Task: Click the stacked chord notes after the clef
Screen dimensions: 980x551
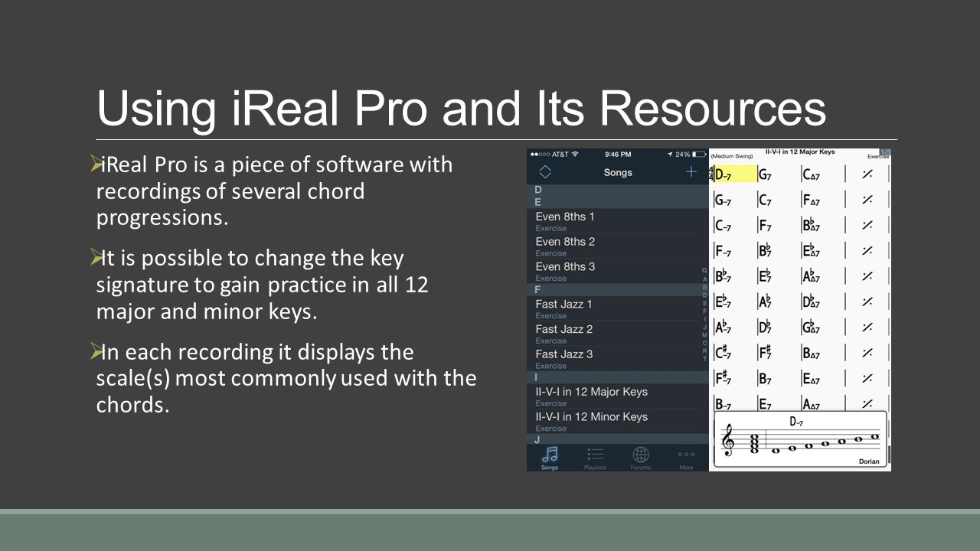Action: 754,444
